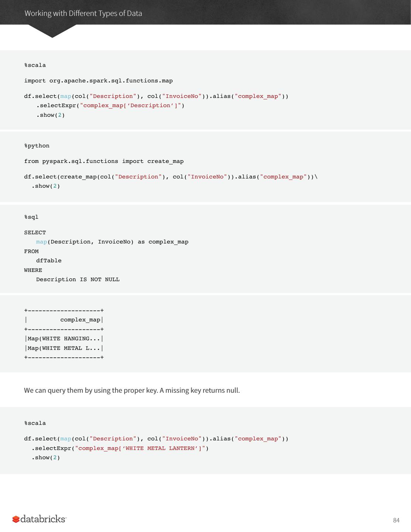411x532 pixels.
Task: Click the complex_map['Description'] selectExpr string
Action: pos(130,106)
